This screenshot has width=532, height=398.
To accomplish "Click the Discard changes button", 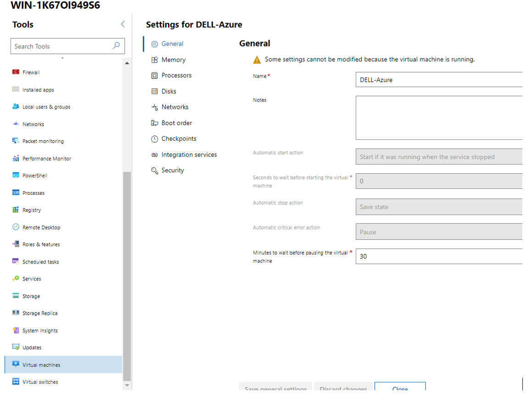I will pyautogui.click(x=343, y=387).
